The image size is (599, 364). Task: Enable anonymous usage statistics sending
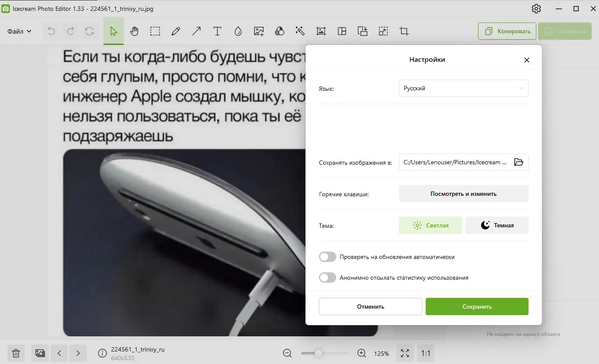328,277
